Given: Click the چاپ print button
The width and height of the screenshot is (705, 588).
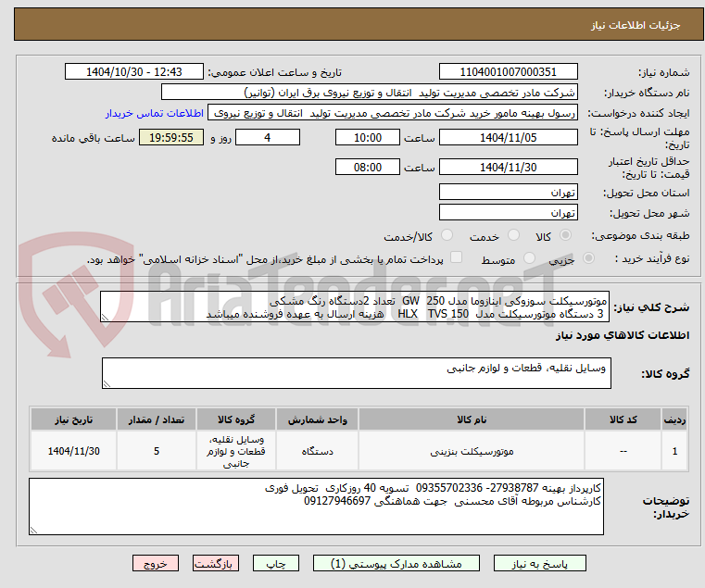Looking at the screenshot, I should pyautogui.click(x=276, y=563).
